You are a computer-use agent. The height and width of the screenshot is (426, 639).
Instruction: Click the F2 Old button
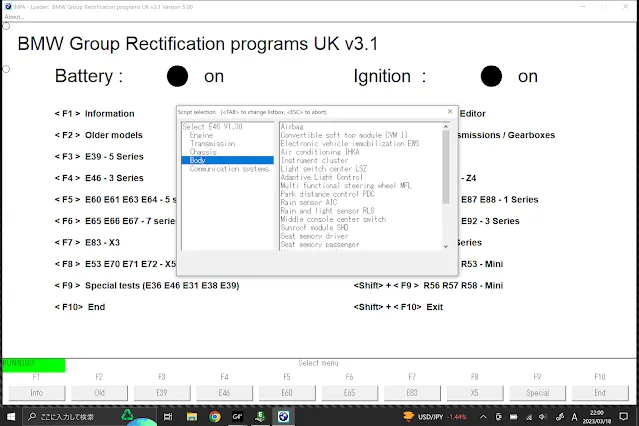click(99, 393)
